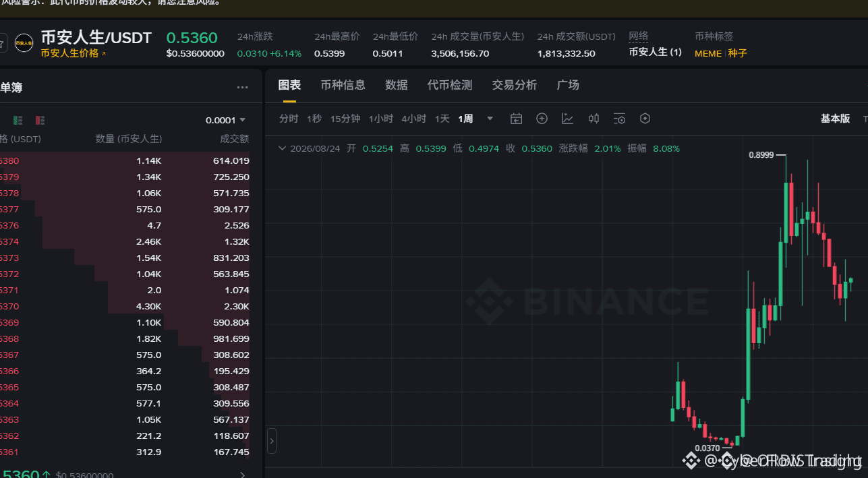Select the 1小时 chart interval

(380, 119)
